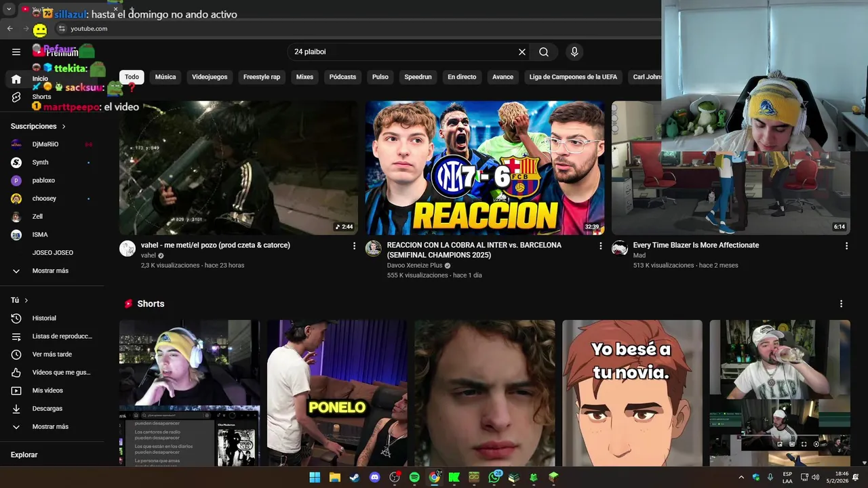Select the Pódcasts filter chip

[342, 77]
